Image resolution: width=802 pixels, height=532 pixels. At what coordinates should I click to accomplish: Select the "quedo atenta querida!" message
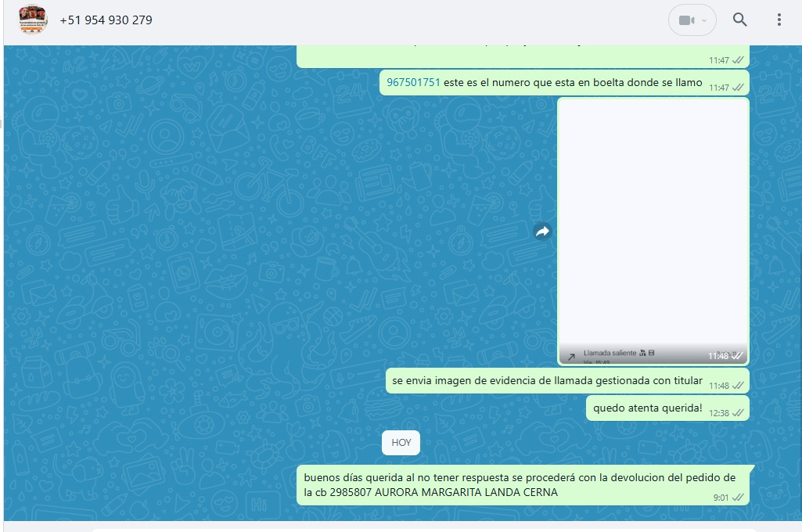point(647,408)
